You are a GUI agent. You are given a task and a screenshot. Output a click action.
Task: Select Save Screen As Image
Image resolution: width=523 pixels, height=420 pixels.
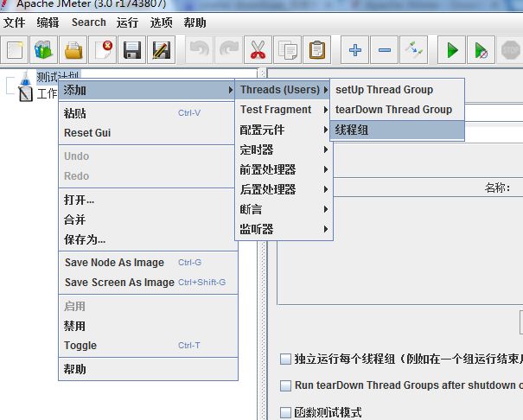[148, 283]
